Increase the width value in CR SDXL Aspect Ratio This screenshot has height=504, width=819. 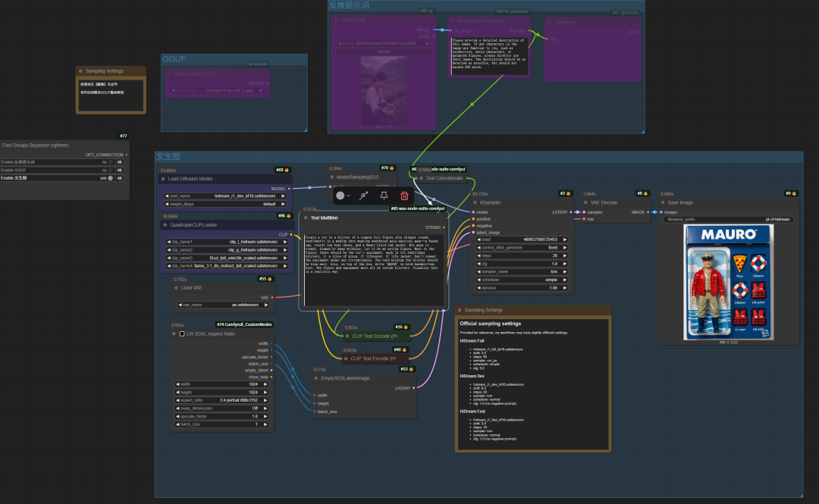click(265, 384)
